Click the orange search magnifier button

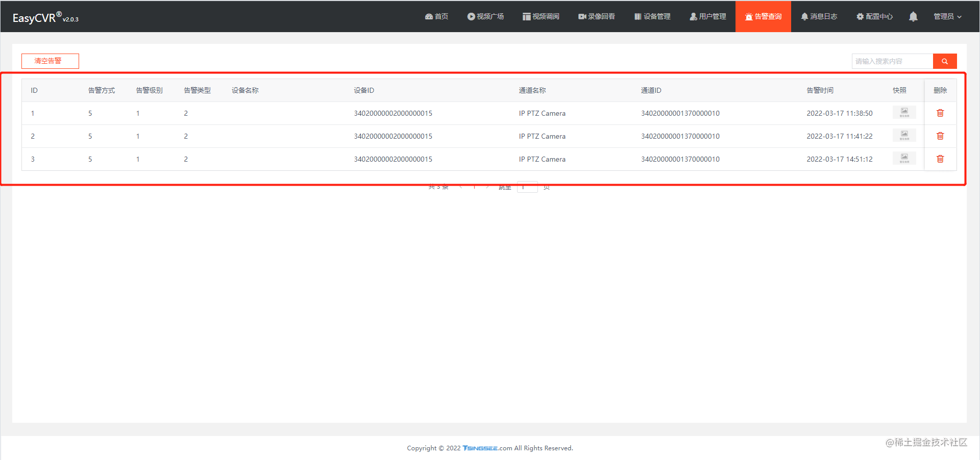[x=945, y=61]
